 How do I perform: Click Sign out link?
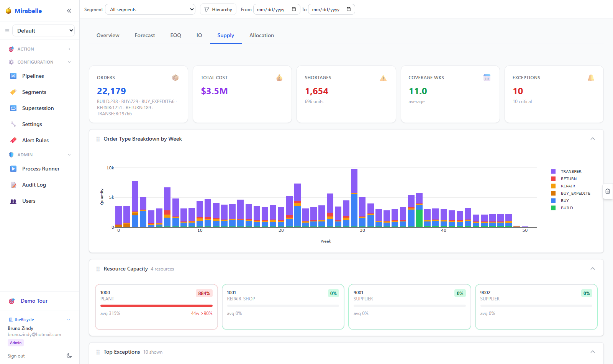click(x=16, y=356)
